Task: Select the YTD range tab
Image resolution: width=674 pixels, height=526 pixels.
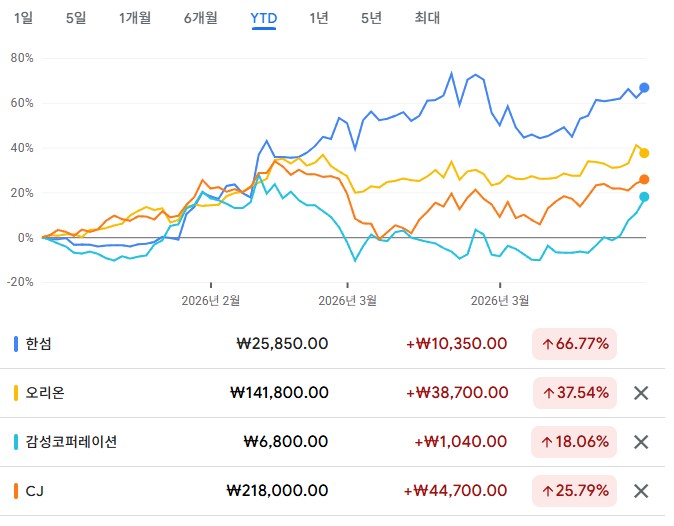Action: (x=263, y=18)
